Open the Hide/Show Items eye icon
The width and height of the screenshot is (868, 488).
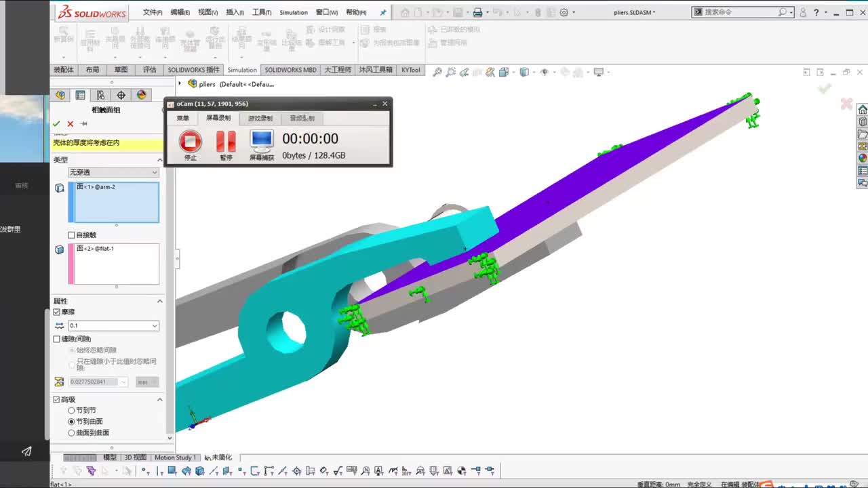[x=543, y=72]
